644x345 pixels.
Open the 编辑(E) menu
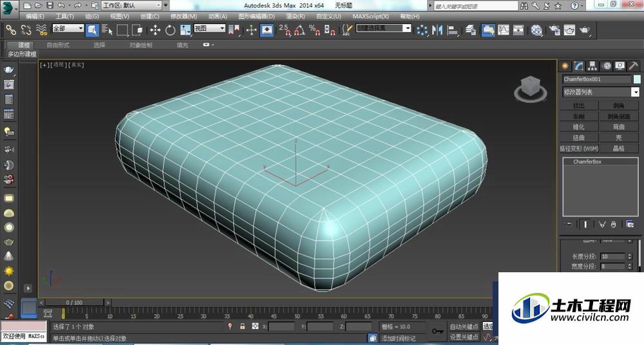point(35,17)
